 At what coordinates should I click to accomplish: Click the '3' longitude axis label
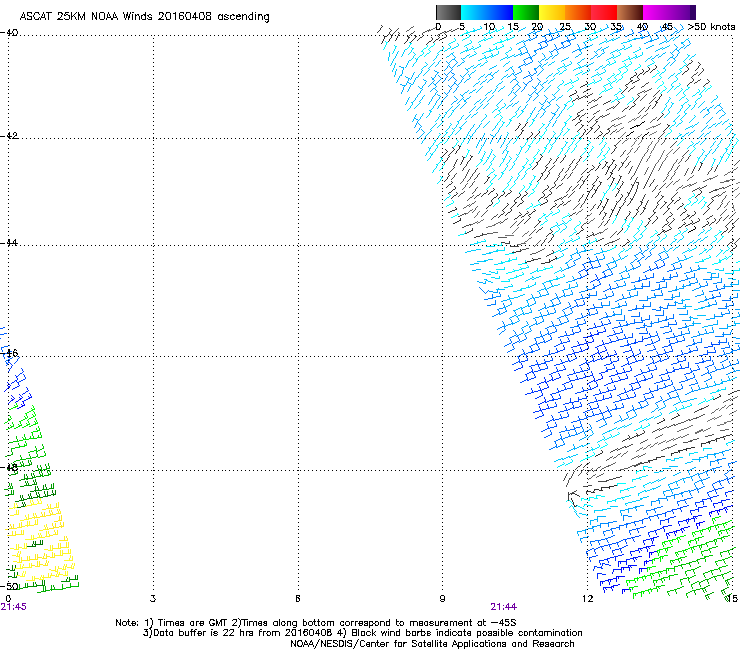[153, 599]
